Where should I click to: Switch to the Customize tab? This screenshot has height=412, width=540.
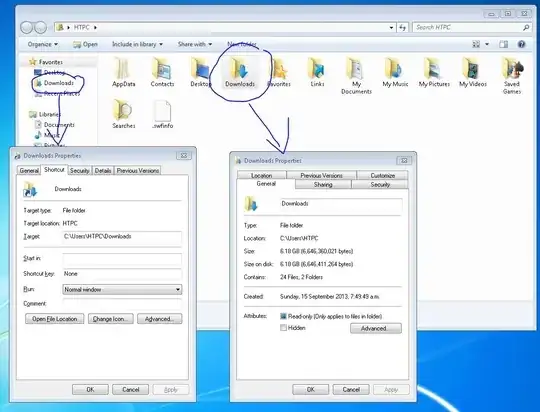coord(383,175)
